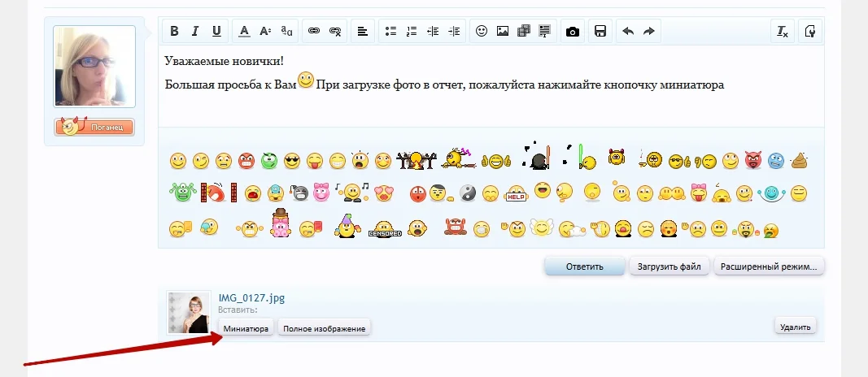Insert attachment as Миниатюра

coord(246,328)
